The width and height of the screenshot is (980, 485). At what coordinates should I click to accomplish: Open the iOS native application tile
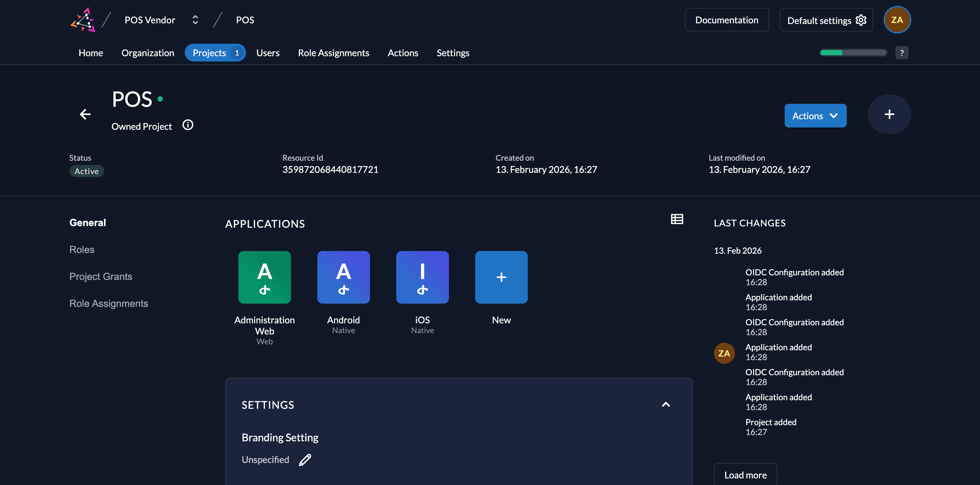pyautogui.click(x=422, y=277)
